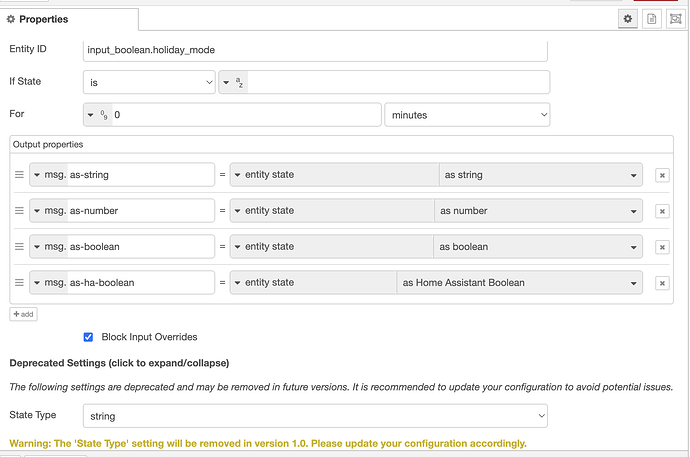Open node description document icon
This screenshot has width=690, height=457.
coord(652,19)
